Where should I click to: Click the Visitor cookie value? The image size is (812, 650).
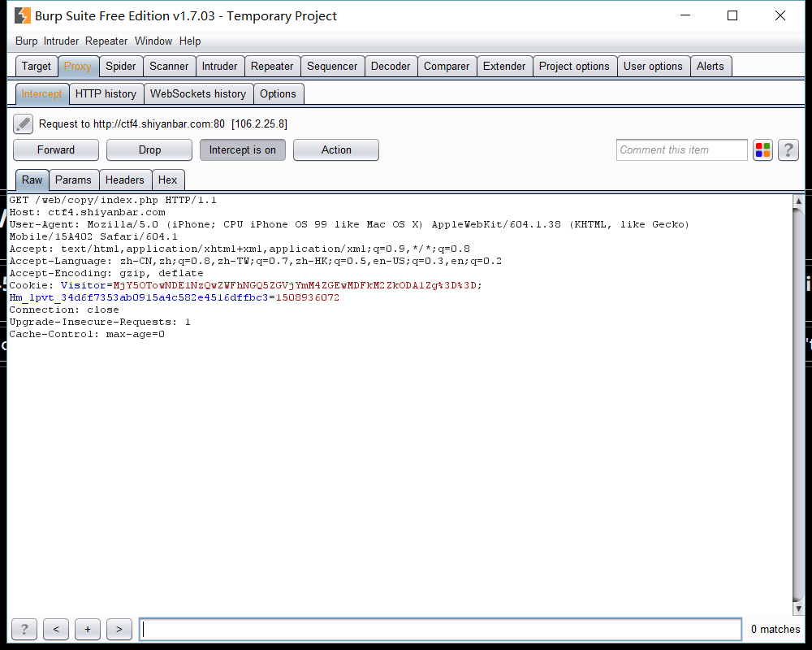pos(297,286)
